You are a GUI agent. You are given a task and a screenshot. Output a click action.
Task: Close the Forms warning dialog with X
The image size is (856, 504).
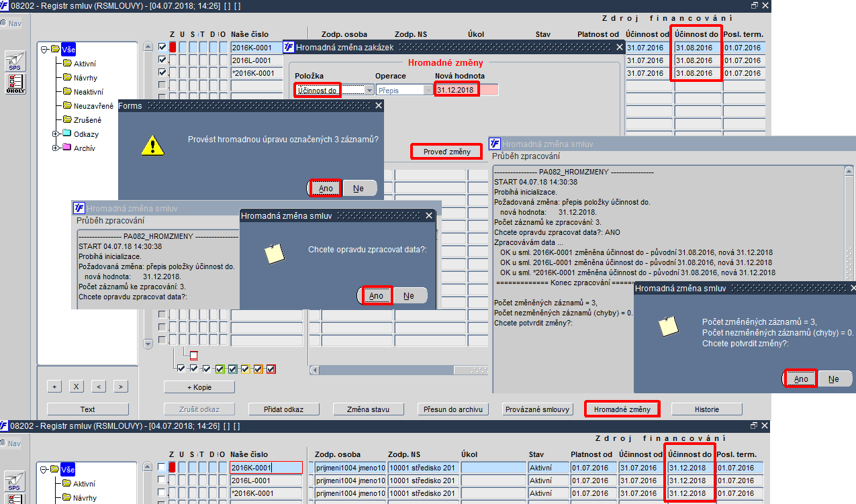tap(378, 105)
